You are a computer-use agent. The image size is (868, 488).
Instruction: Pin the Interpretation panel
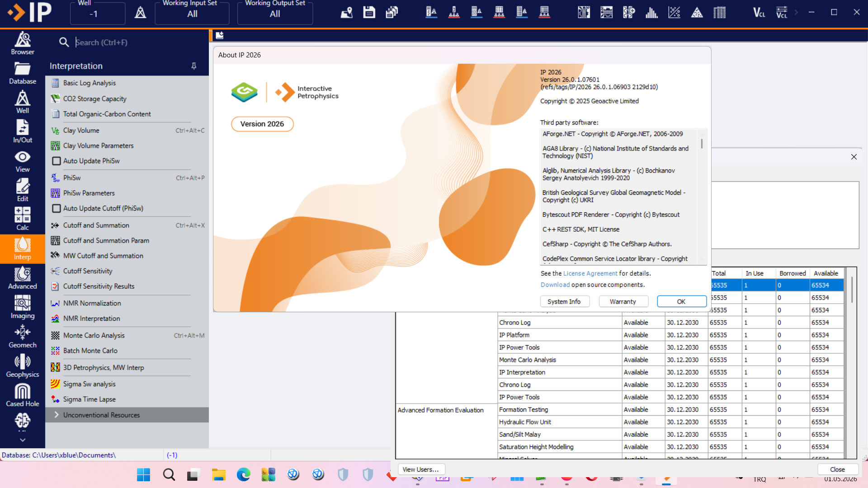[194, 66]
